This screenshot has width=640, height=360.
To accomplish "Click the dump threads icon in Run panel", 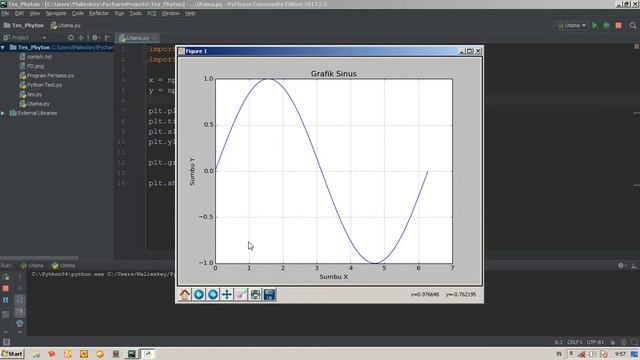I will [6, 314].
